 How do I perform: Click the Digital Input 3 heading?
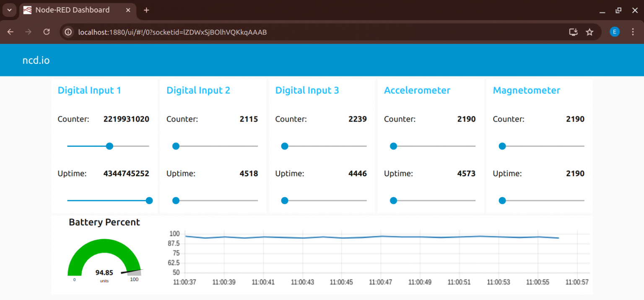pyautogui.click(x=307, y=90)
